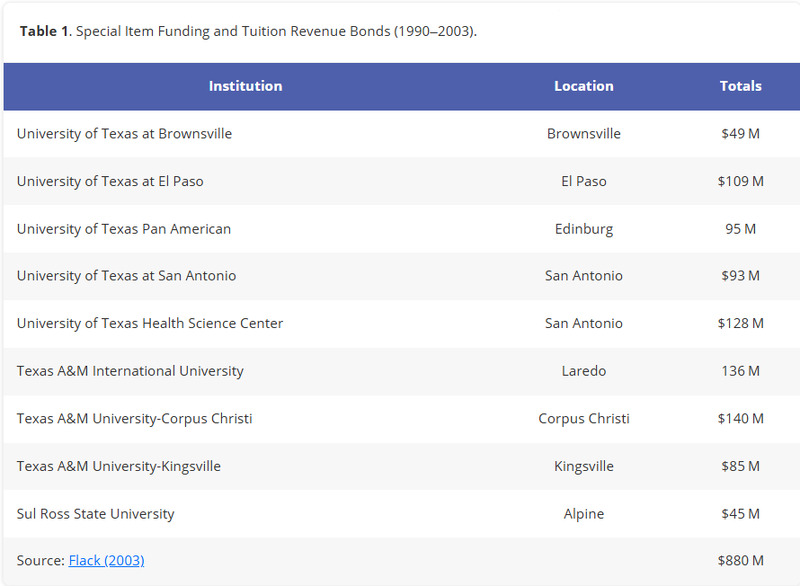800x586 pixels.
Task: Click University of Texas Health Science Center
Action: click(150, 324)
